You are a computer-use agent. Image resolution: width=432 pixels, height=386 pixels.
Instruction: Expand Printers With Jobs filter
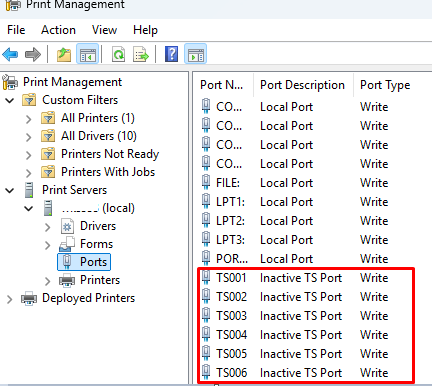point(29,173)
